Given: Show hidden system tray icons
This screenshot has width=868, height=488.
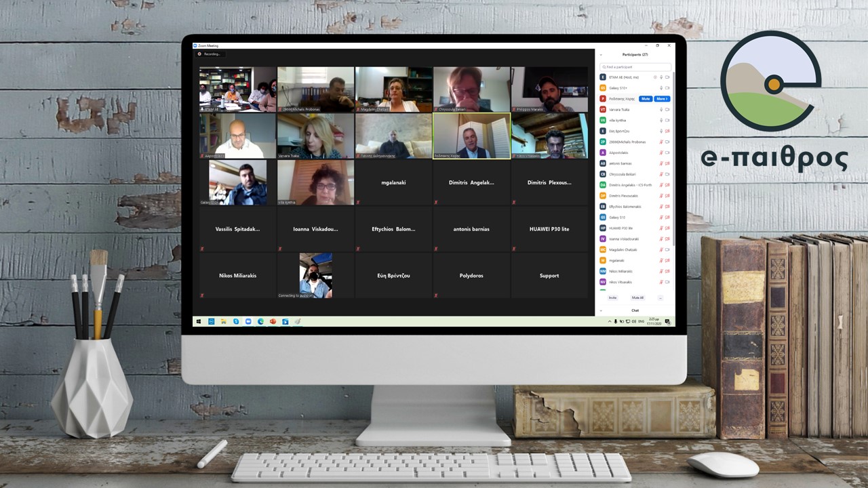Looking at the screenshot, I should click(x=610, y=321).
